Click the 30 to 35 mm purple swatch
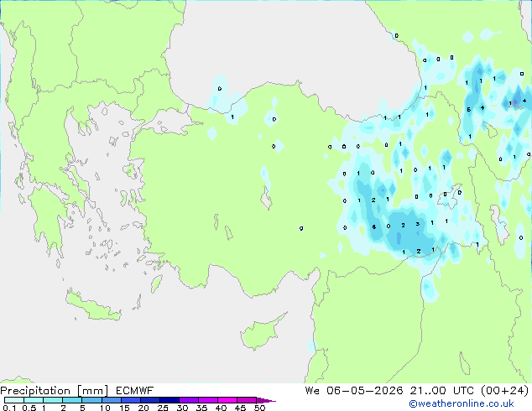The image size is (532, 411). (x=189, y=400)
